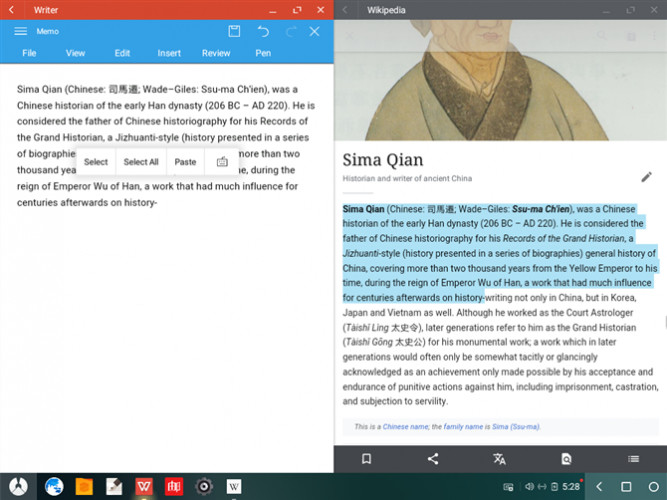
Task: Follow the family name link
Action: [x=463, y=426]
